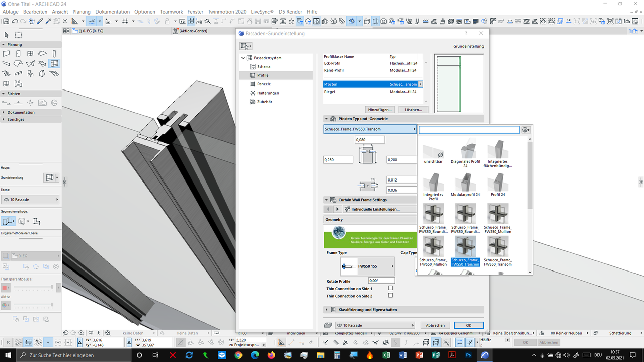This screenshot has width=644, height=362.
Task: Select the Door tool under Planung
Action: click(x=18, y=54)
